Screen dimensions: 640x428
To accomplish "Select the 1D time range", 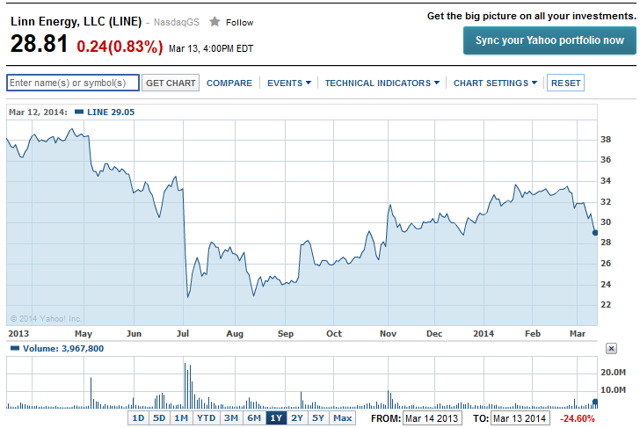I will 138,418.
